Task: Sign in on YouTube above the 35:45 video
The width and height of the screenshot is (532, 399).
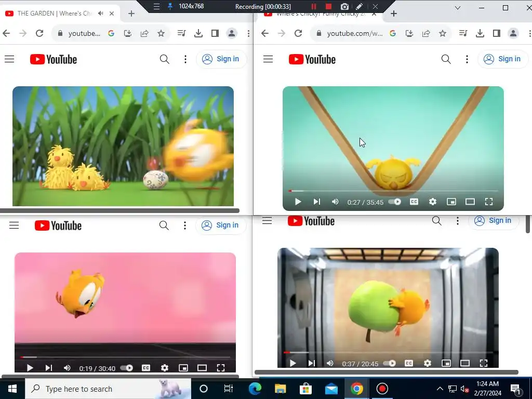Action: tap(502, 59)
